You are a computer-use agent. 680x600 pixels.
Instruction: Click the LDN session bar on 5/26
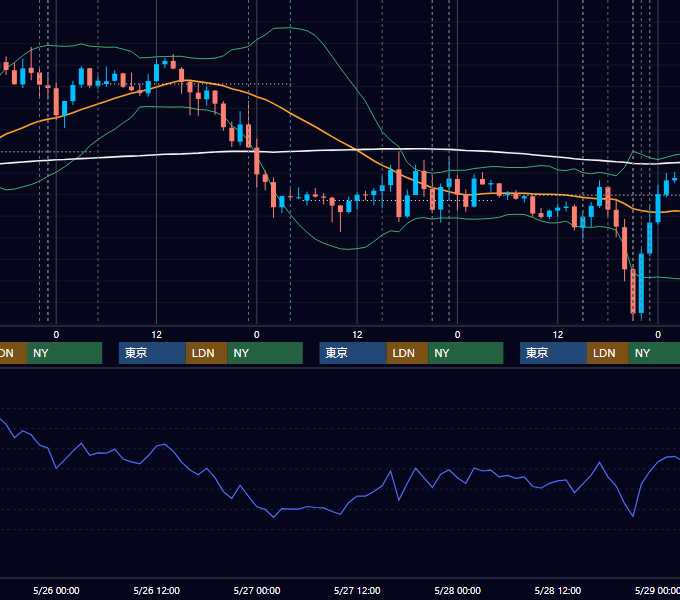click(206, 353)
